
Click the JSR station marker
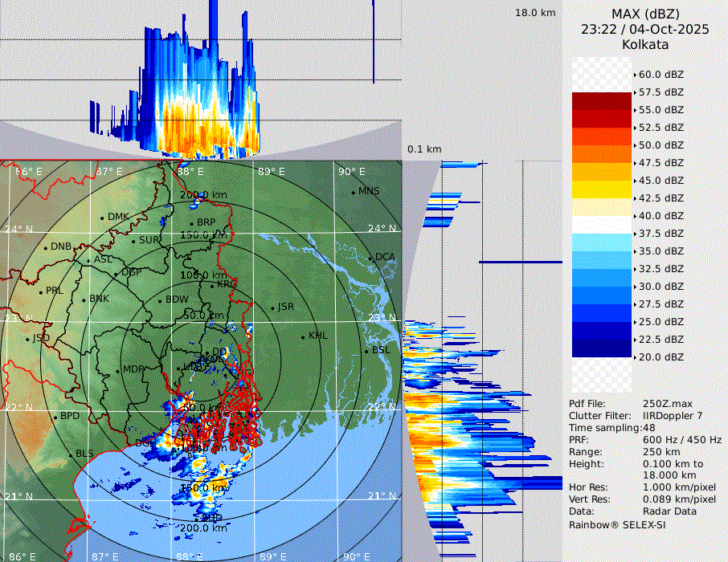[x=272, y=307]
